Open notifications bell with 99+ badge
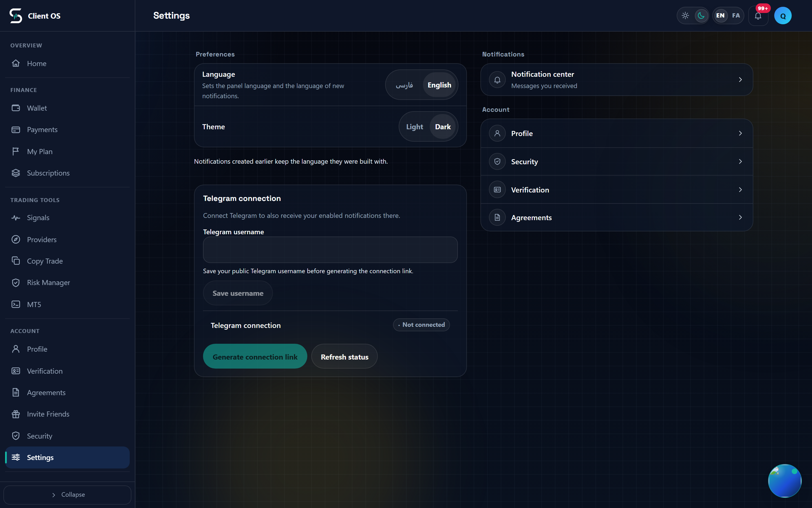The image size is (812, 508). pyautogui.click(x=758, y=16)
